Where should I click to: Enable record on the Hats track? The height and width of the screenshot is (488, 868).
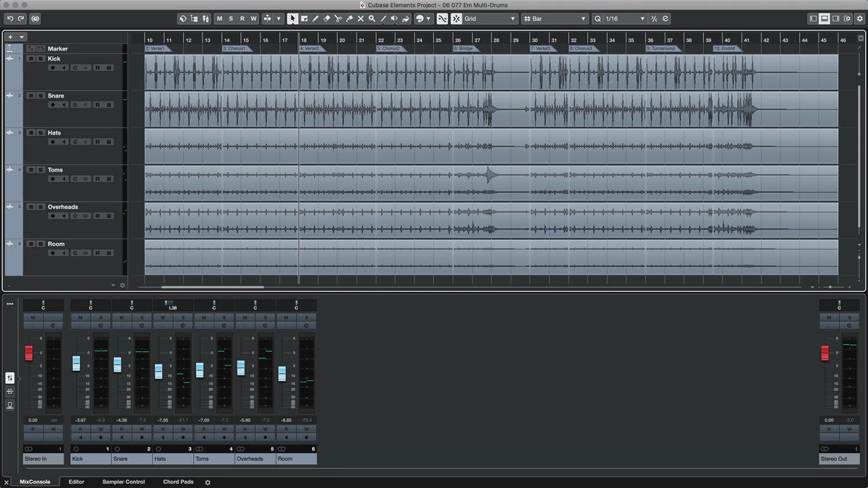point(53,142)
